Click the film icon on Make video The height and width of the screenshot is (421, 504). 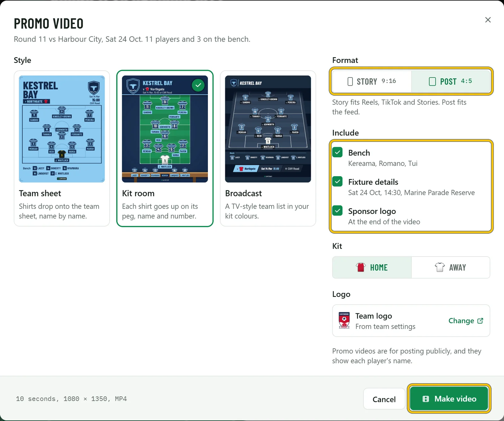coord(426,399)
